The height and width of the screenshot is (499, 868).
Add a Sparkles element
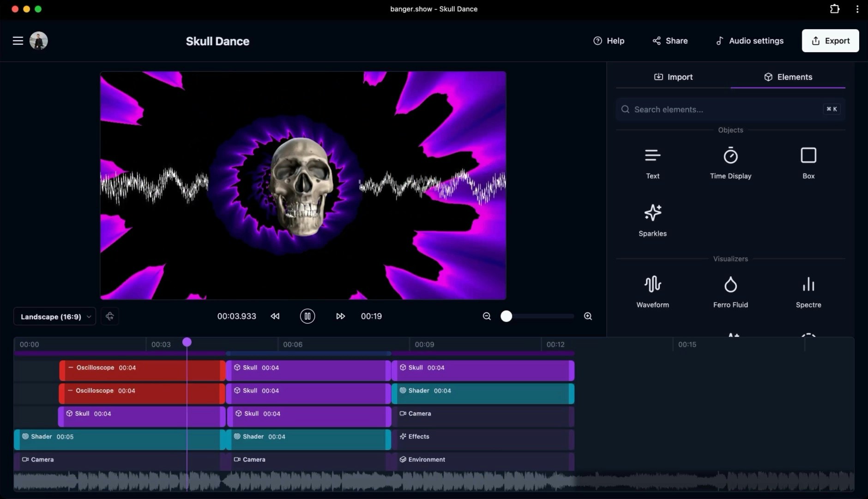(x=652, y=220)
